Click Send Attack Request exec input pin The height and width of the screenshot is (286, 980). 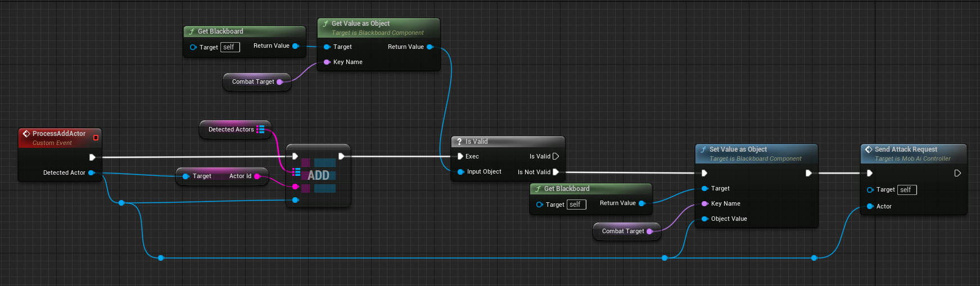click(869, 173)
